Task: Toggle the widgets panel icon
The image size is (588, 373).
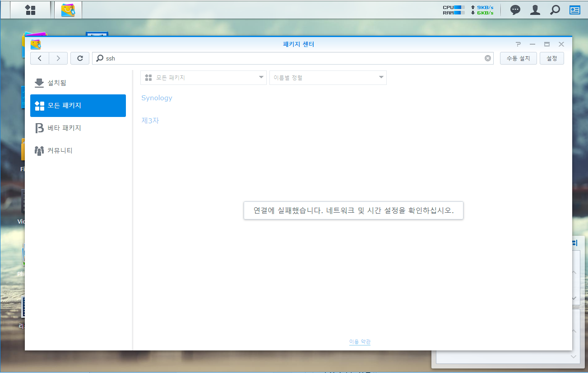Action: pos(575,10)
